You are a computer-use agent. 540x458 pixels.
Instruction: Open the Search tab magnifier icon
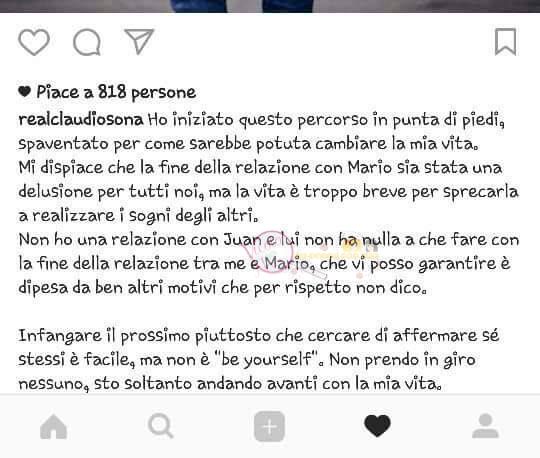[160, 426]
